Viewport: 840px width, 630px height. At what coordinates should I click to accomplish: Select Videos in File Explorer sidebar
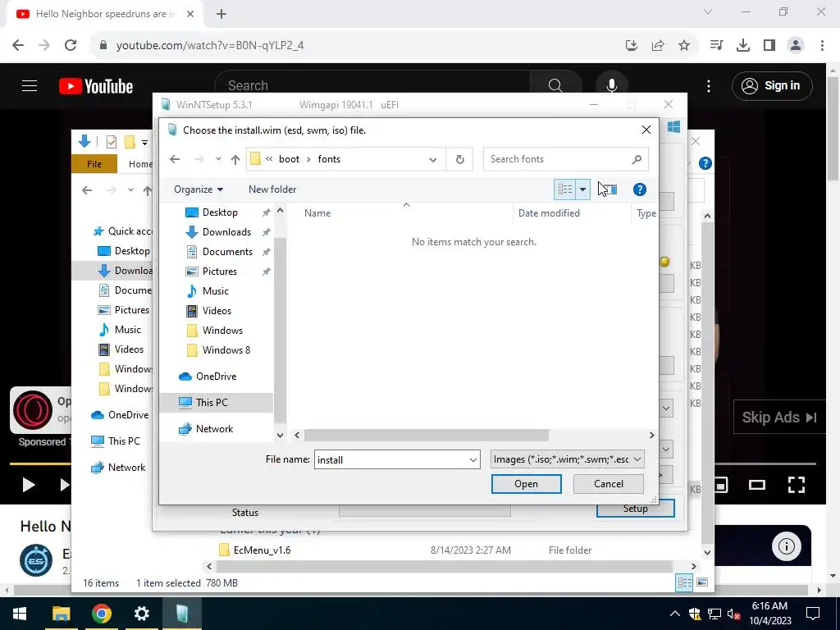pyautogui.click(x=129, y=349)
